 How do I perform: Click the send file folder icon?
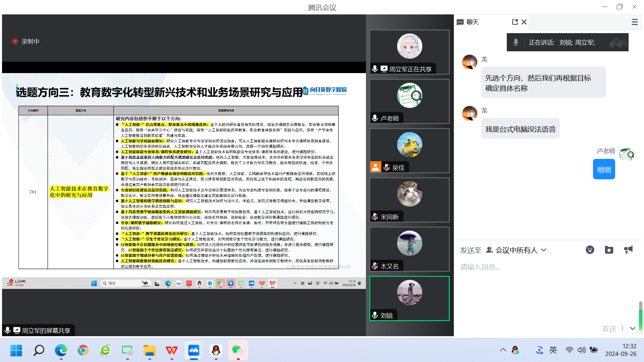(609, 250)
